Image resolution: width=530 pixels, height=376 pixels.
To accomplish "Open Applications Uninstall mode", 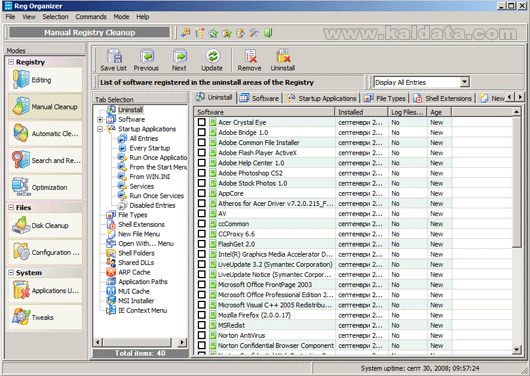I will pyautogui.click(x=45, y=290).
